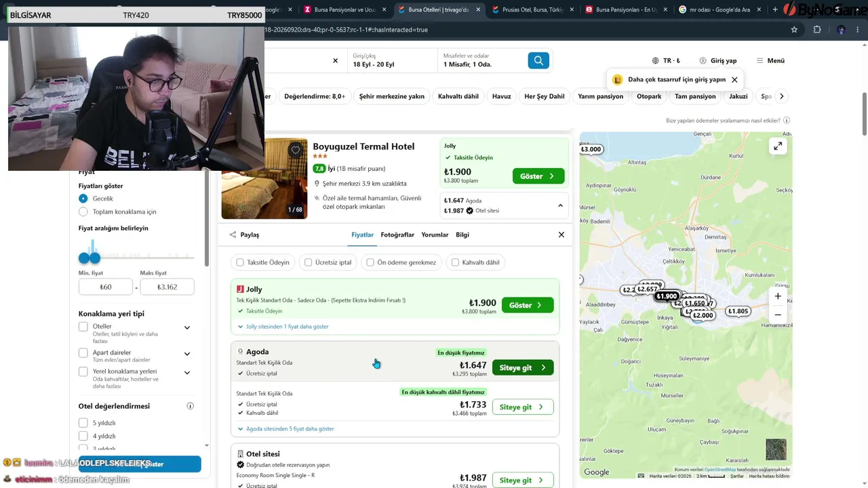Click info icon next to payment ranking note

(x=787, y=121)
